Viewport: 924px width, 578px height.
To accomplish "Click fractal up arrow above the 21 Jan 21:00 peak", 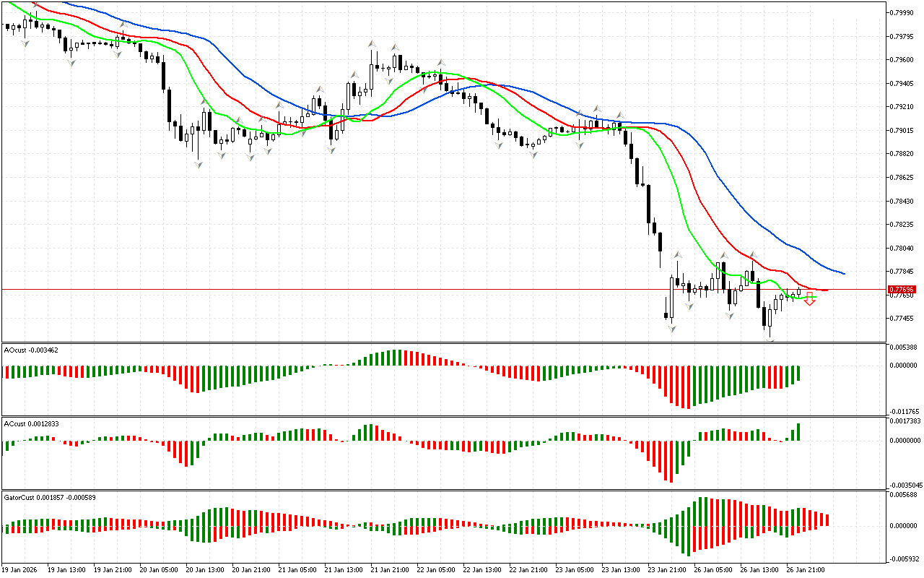I will (372, 44).
